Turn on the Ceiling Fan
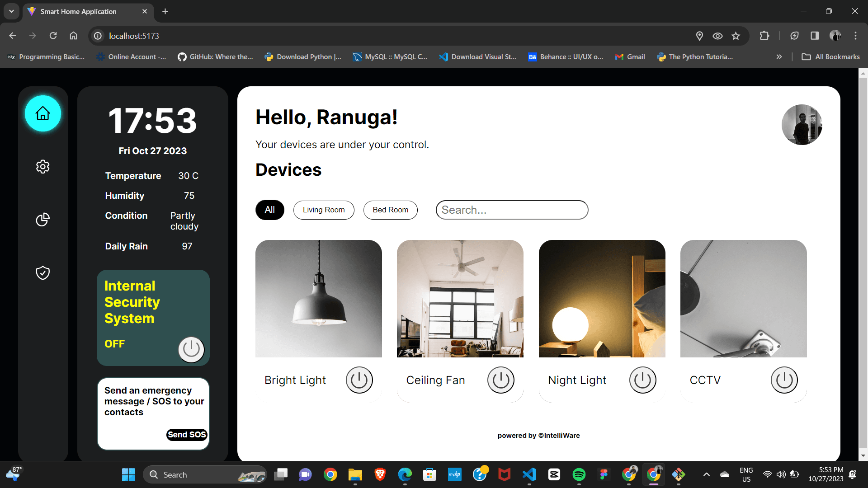The height and width of the screenshot is (488, 868). [x=500, y=380]
